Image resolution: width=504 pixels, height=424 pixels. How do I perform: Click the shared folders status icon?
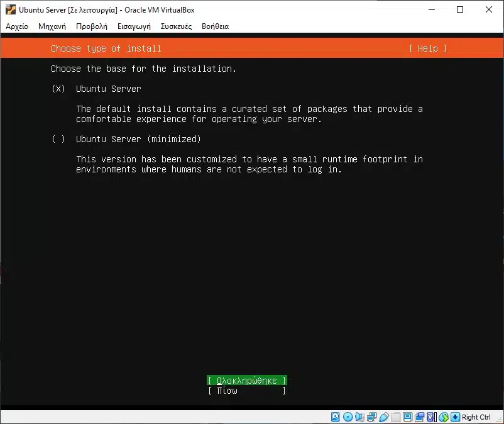point(396,417)
